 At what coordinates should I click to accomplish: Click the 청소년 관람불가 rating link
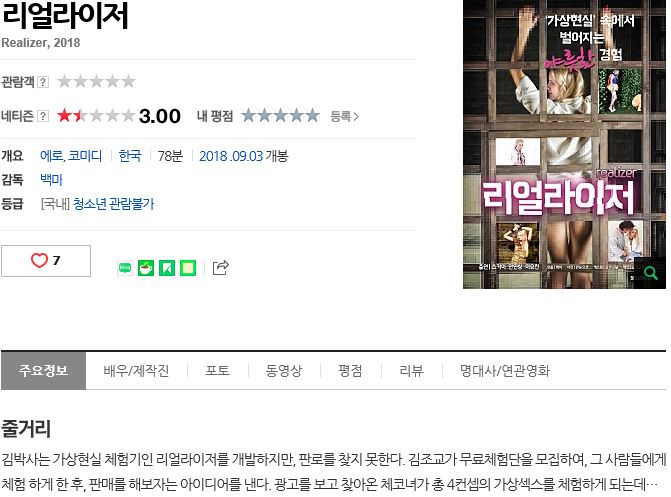tap(113, 204)
